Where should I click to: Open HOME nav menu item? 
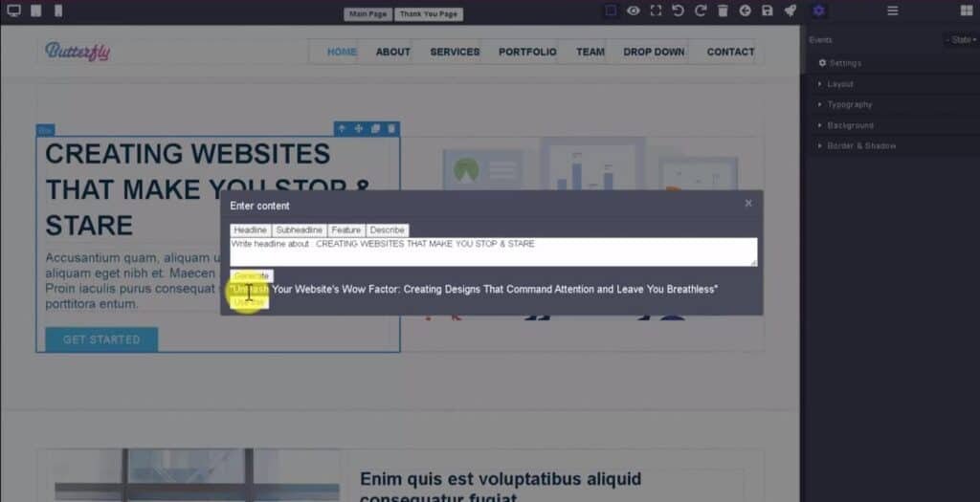(x=342, y=52)
